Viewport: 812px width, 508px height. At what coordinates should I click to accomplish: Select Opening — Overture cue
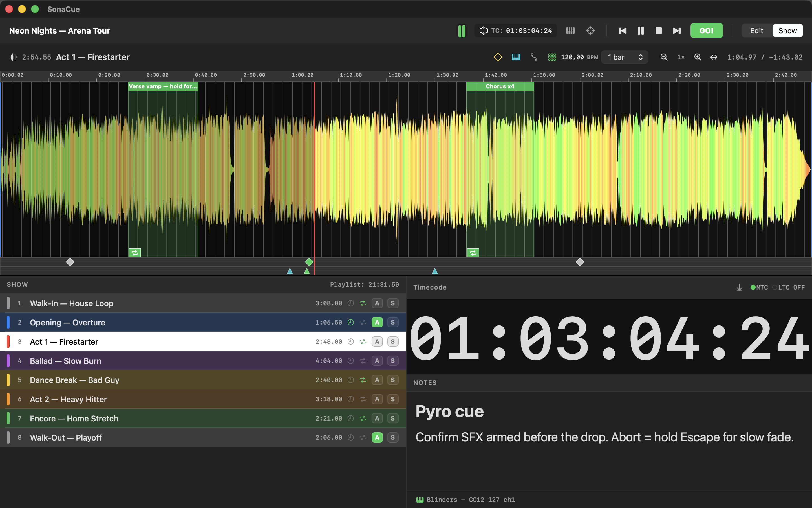(203, 322)
